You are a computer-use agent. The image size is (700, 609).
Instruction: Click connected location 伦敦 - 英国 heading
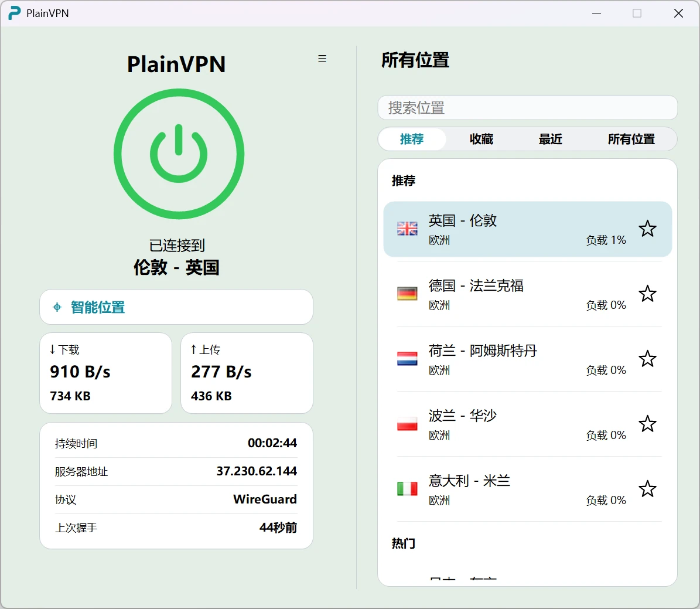(x=176, y=267)
